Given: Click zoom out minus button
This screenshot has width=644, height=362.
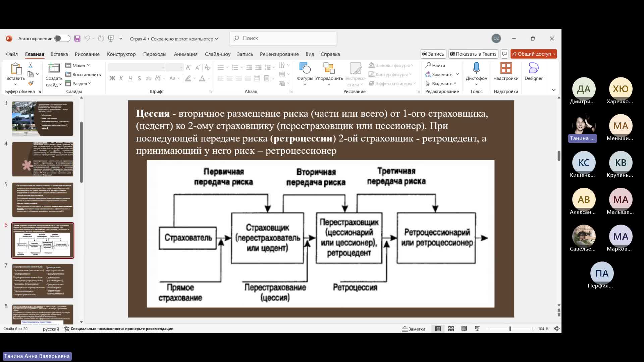Looking at the screenshot, I should coord(487,329).
